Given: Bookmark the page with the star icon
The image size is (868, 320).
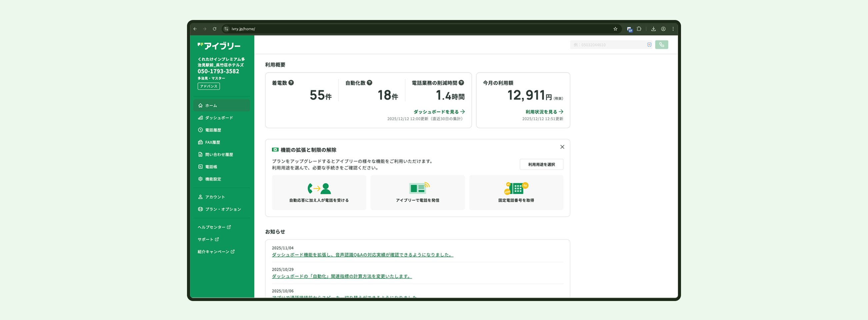Looking at the screenshot, I should 615,29.
